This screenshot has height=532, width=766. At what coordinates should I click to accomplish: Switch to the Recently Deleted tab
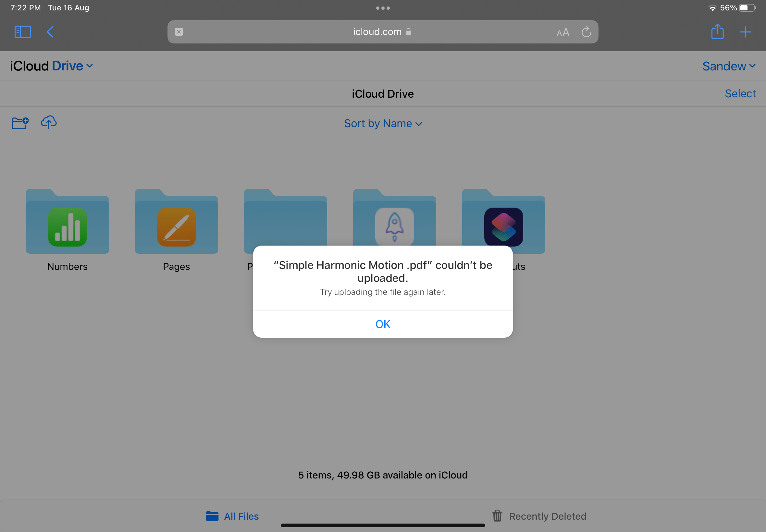(538, 516)
